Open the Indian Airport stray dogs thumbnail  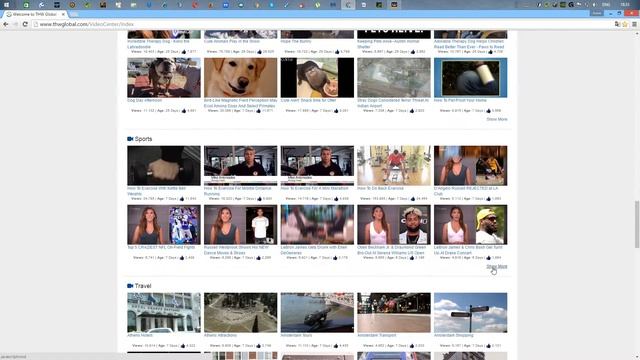(x=394, y=78)
